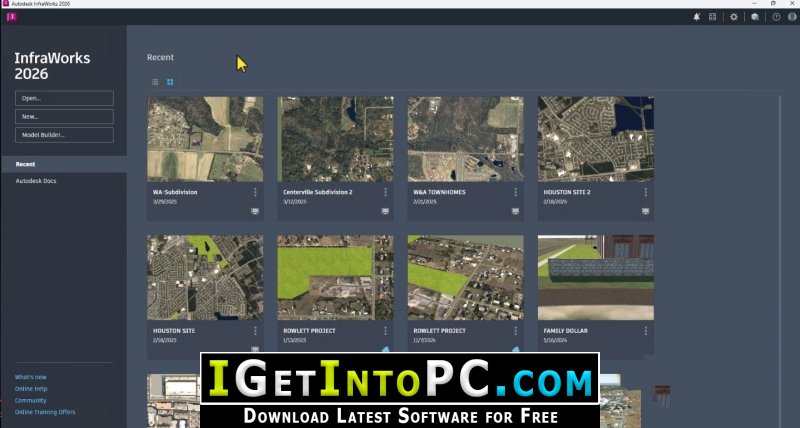Open three-dot menu of ROWLETT PROJECT dated 11/7/2024
Image resolution: width=800 pixels, height=428 pixels.
coord(515,331)
